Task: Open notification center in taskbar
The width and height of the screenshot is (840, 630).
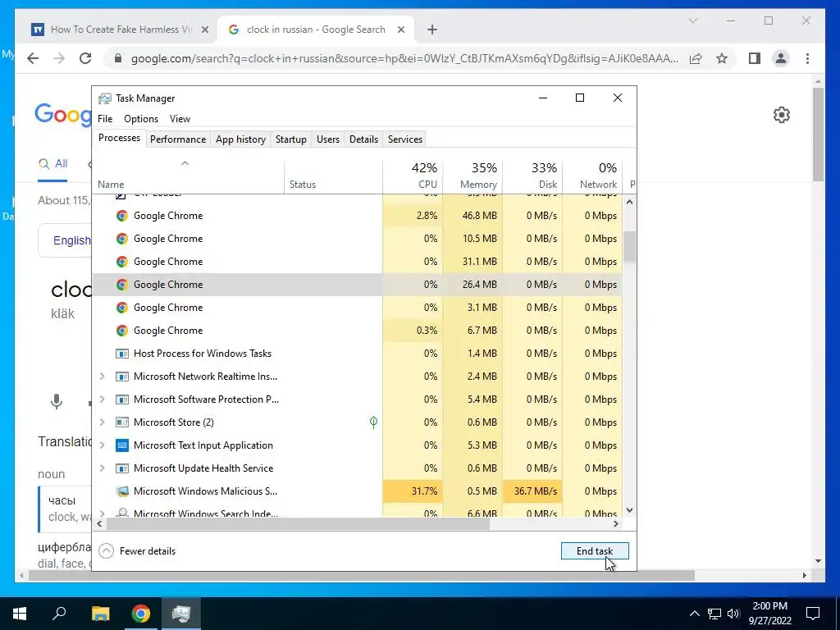Action: [813, 614]
